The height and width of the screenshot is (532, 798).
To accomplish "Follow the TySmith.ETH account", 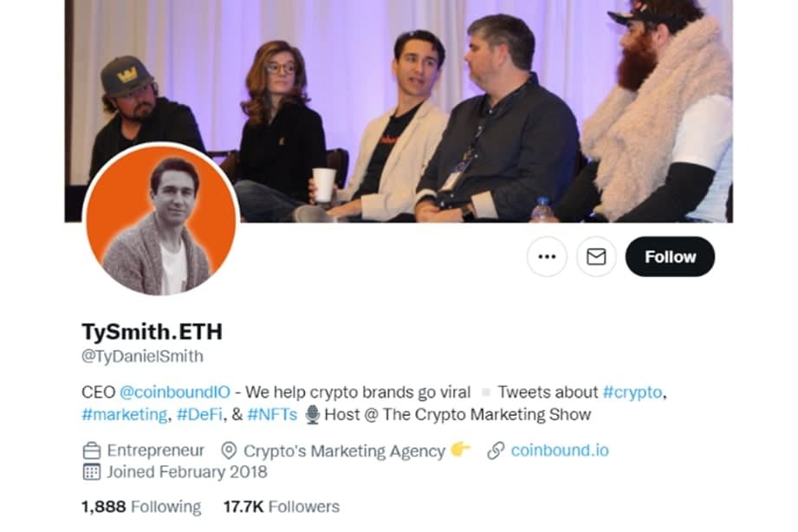I will (x=670, y=256).
